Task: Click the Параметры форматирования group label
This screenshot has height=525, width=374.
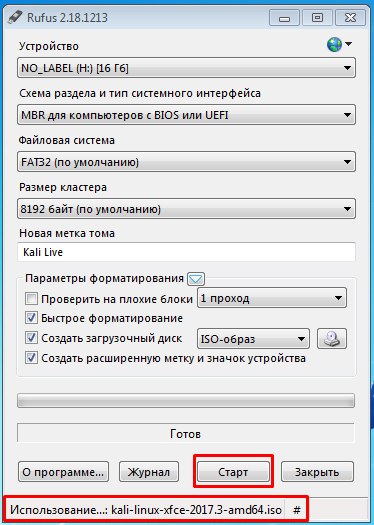Action: click(x=104, y=279)
